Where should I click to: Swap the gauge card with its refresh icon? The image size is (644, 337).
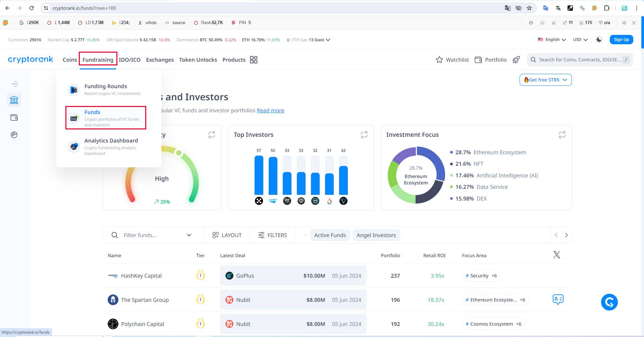(x=212, y=134)
